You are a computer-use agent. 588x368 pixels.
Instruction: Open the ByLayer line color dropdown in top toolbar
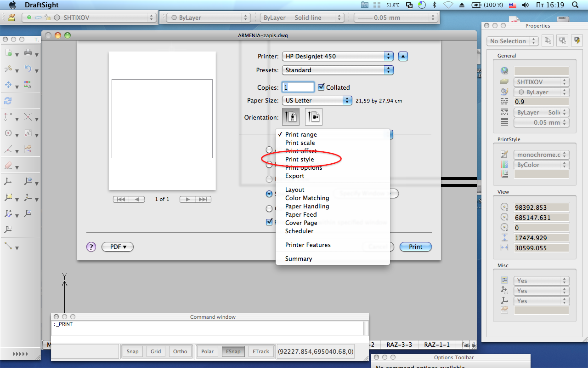click(208, 17)
